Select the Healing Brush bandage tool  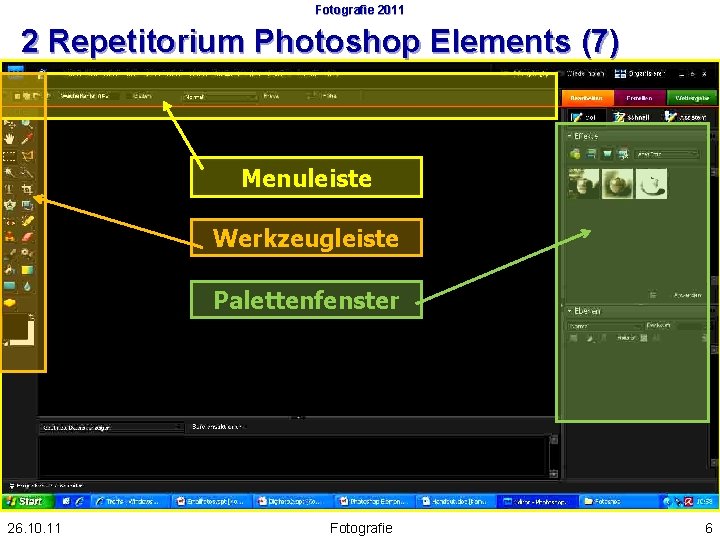coord(27,221)
